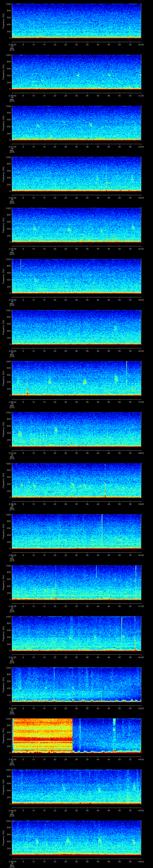The width and height of the screenshot is (153, 868).
Task: Open the spectrogram panel starting at 2:37:00
Action: [76, 429]
